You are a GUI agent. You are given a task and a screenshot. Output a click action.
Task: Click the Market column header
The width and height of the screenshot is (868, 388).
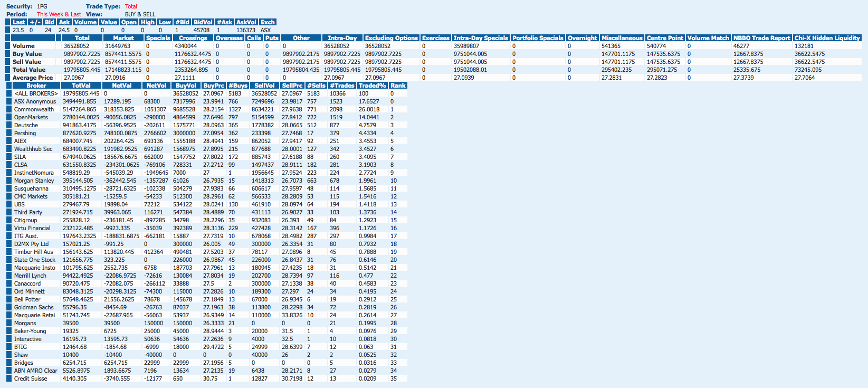(123, 38)
